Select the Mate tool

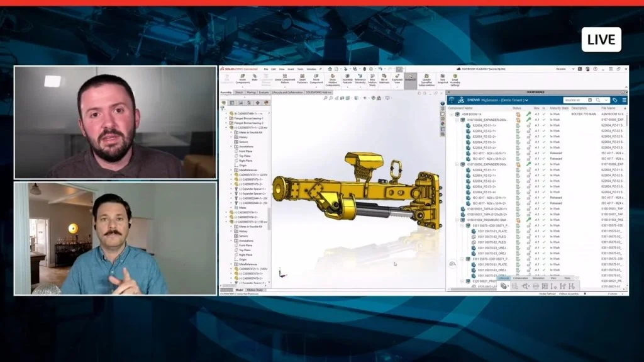[255, 77]
